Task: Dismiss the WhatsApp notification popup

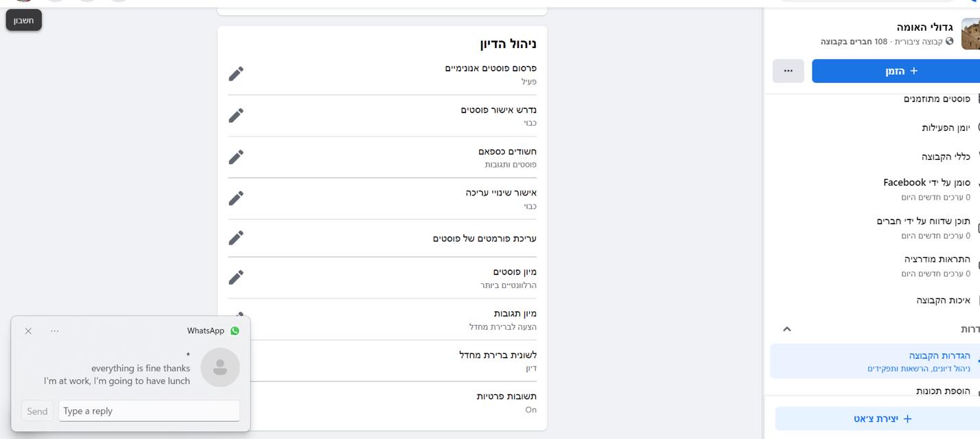Action: (28, 331)
